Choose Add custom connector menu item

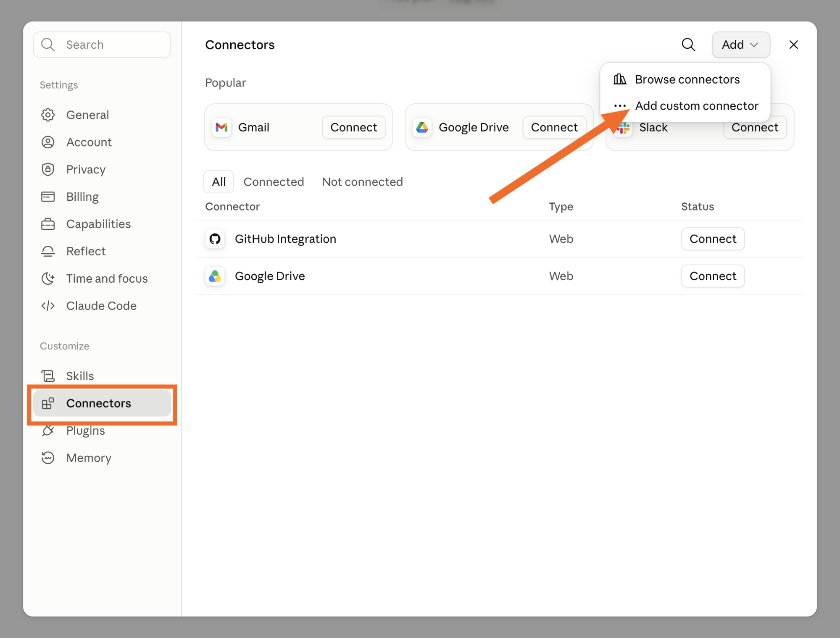[x=685, y=106]
